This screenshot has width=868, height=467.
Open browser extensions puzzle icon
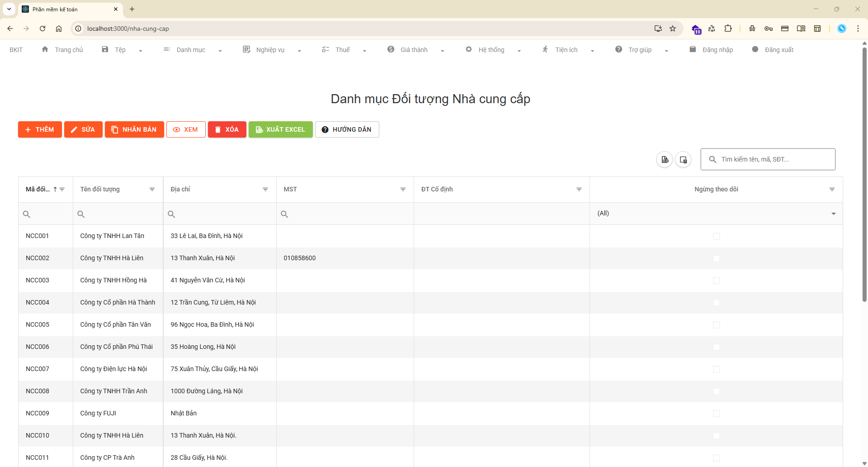point(728,29)
